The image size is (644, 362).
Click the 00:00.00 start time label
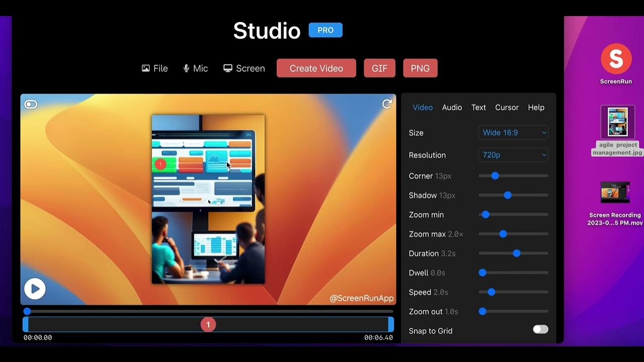tap(38, 338)
